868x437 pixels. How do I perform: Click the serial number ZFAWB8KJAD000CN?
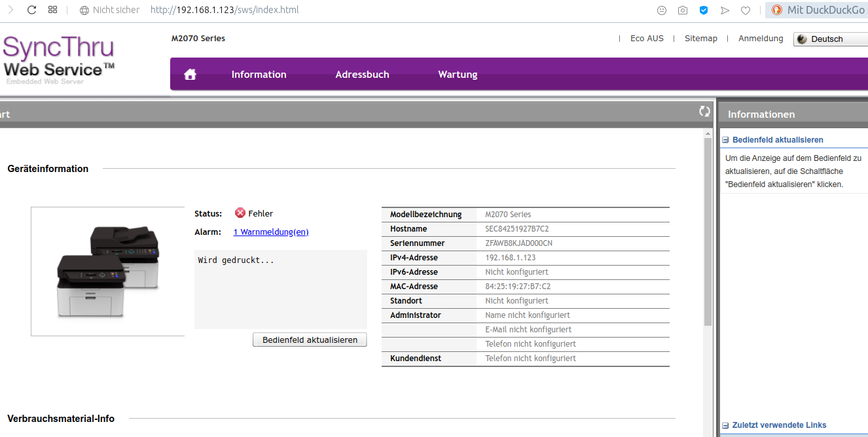click(518, 243)
